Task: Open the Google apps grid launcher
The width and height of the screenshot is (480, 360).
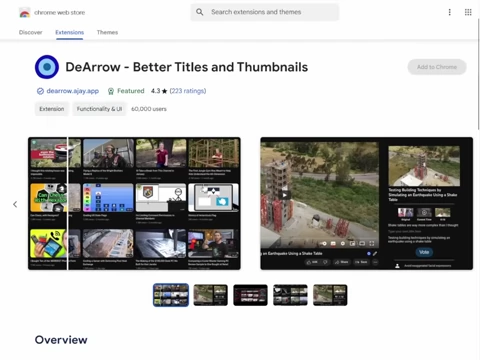Action: pos(468,12)
